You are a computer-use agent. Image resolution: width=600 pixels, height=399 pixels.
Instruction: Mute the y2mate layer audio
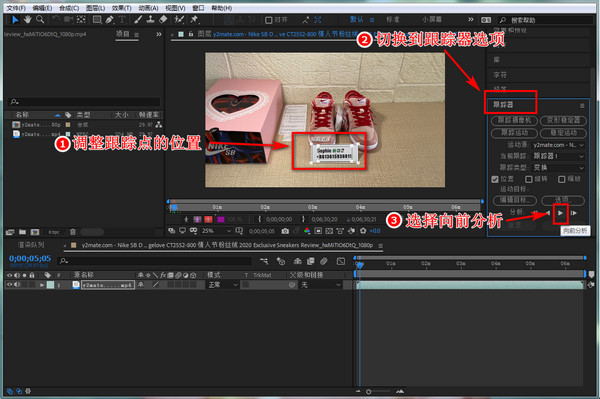point(17,285)
